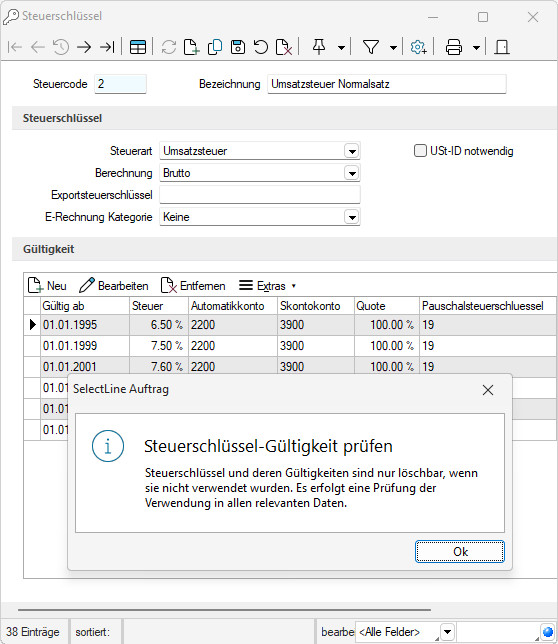This screenshot has height=644, width=558.
Task: Undo changes with the circular arrow icon
Action: 261,47
